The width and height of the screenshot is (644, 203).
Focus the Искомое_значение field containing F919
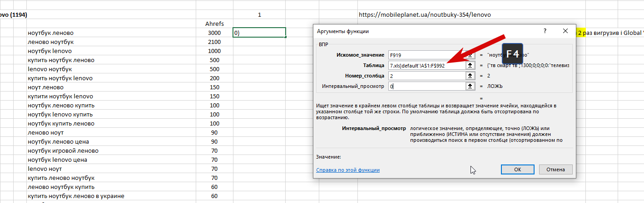tap(427, 55)
